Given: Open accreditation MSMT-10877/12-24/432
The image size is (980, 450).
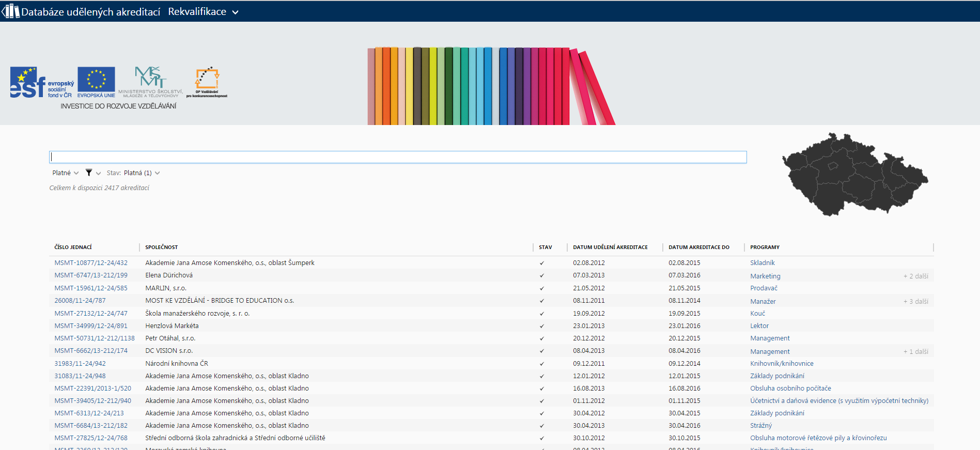Looking at the screenshot, I should pyautogui.click(x=91, y=263).
